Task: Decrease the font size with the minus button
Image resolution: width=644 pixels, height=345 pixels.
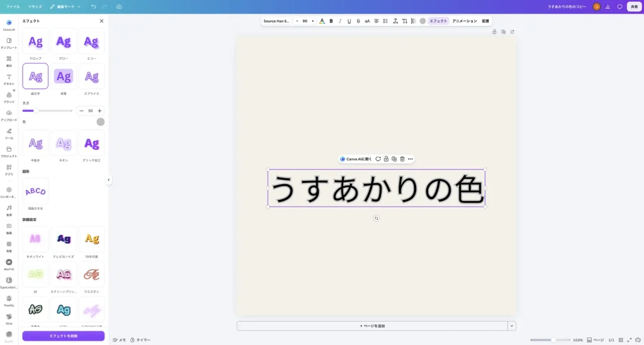Action: coord(297,21)
